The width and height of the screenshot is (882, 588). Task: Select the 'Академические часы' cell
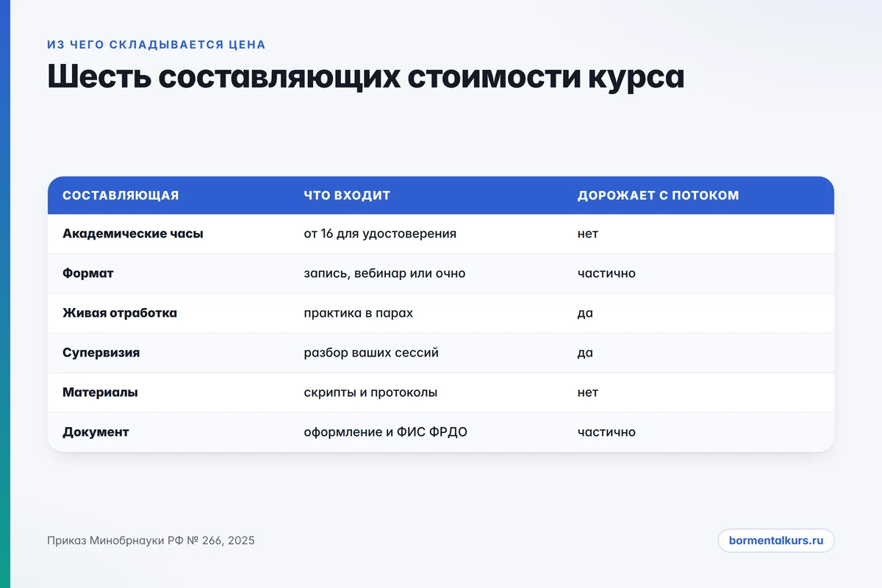pyautogui.click(x=133, y=234)
